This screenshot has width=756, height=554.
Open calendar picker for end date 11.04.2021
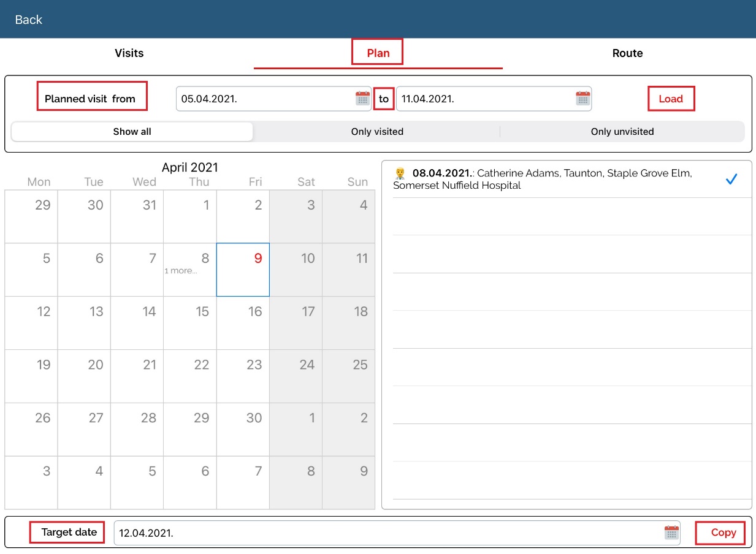(582, 99)
